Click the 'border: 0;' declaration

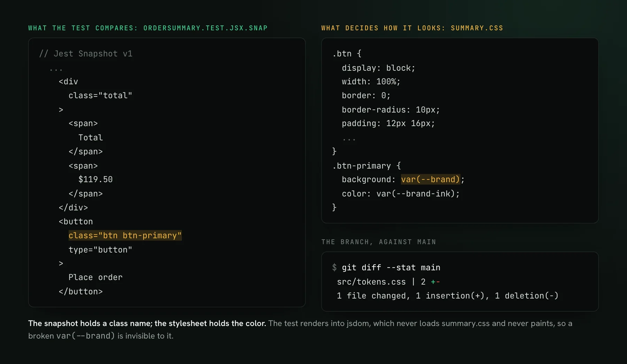click(x=366, y=95)
